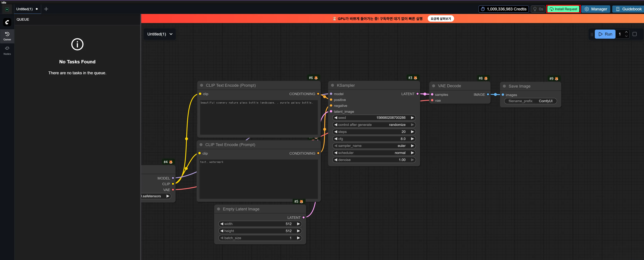This screenshot has height=260, width=644.
Task: Click the seed value 156680208700286
Action: (391, 118)
